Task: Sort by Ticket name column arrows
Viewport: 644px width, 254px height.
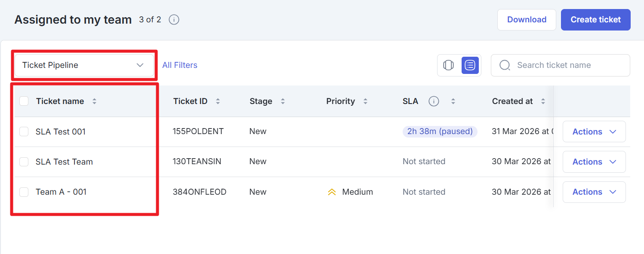Action: (x=94, y=101)
